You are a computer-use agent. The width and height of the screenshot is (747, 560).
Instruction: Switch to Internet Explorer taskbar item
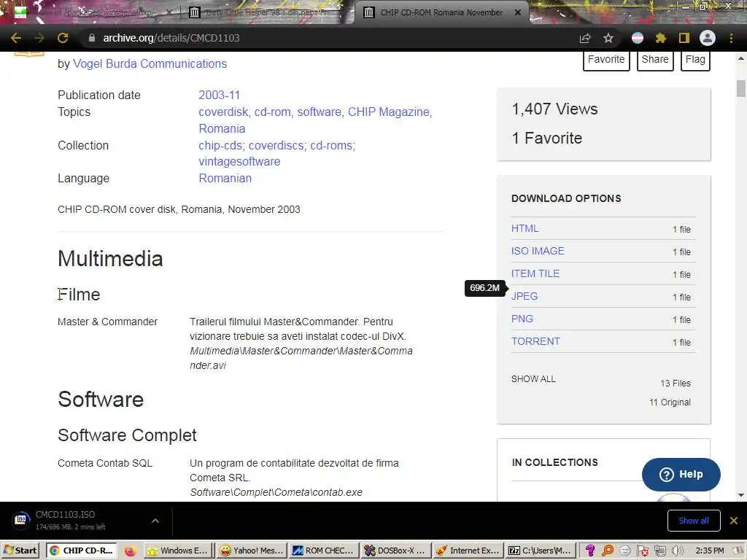pos(468,551)
